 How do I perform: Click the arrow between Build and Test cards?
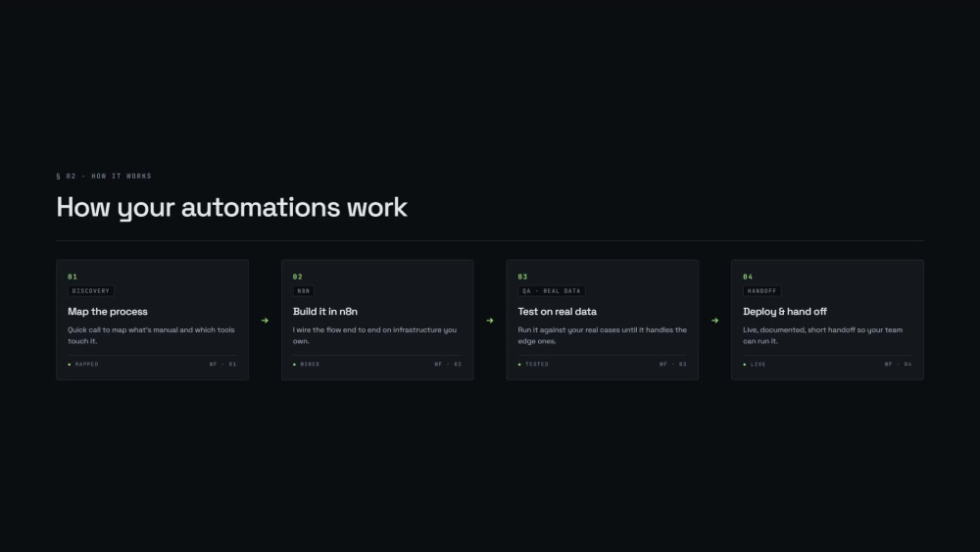tap(490, 320)
